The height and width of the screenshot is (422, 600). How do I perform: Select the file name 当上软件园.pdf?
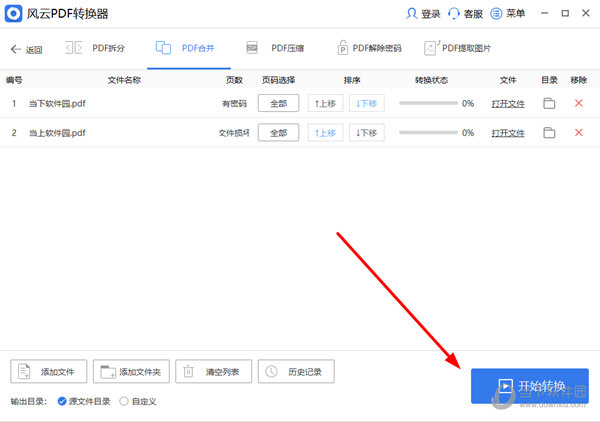pos(57,133)
